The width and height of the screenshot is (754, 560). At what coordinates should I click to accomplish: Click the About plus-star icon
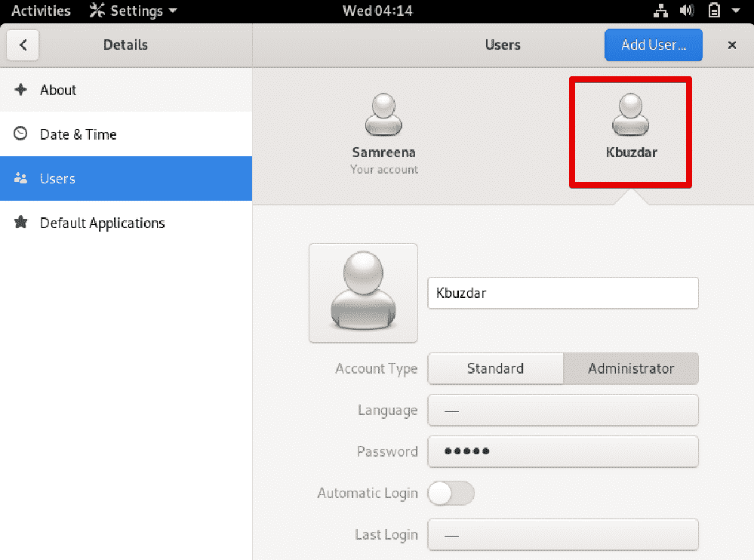(x=20, y=89)
